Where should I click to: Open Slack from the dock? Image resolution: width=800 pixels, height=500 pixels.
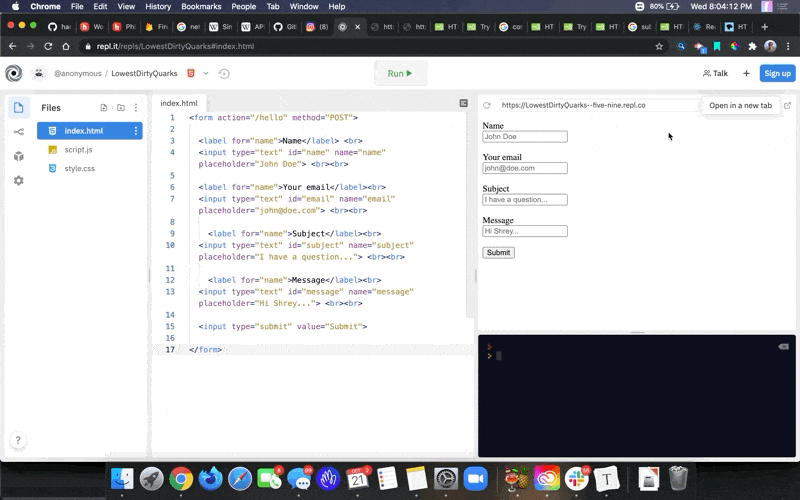(577, 479)
